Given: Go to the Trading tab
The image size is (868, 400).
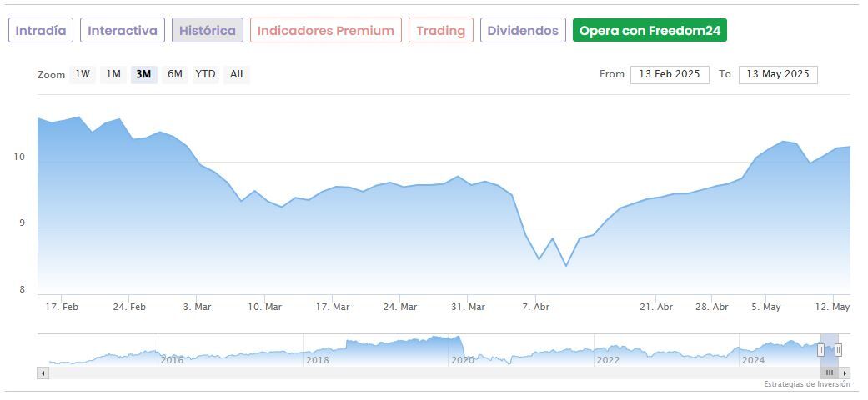Looking at the screenshot, I should tap(440, 31).
